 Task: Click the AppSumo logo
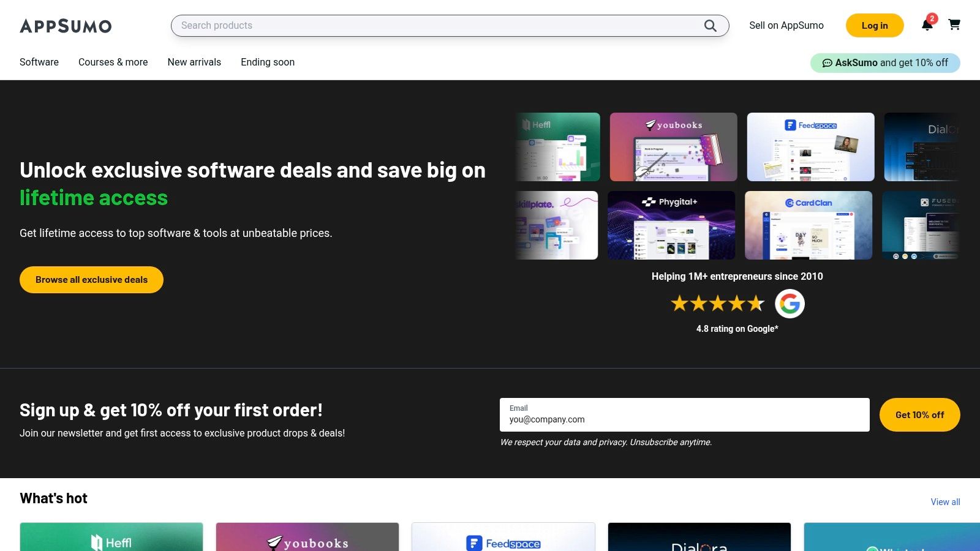[x=66, y=26]
